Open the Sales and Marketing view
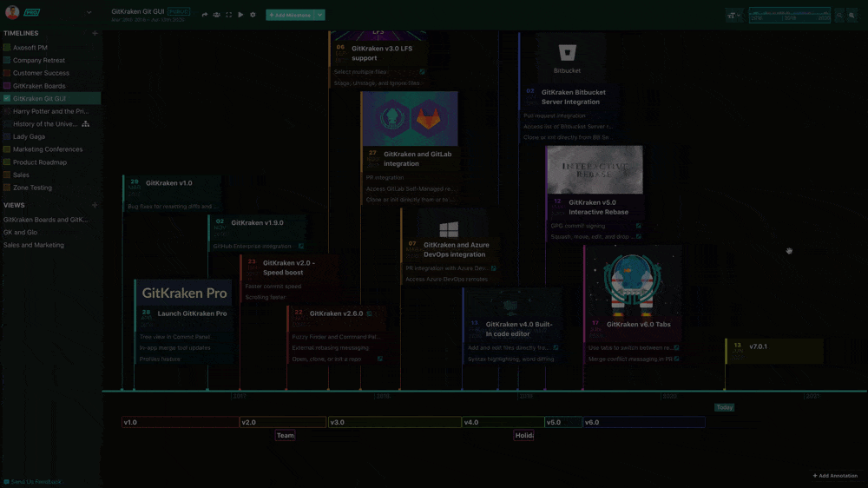Image resolution: width=868 pixels, height=488 pixels. (34, 246)
